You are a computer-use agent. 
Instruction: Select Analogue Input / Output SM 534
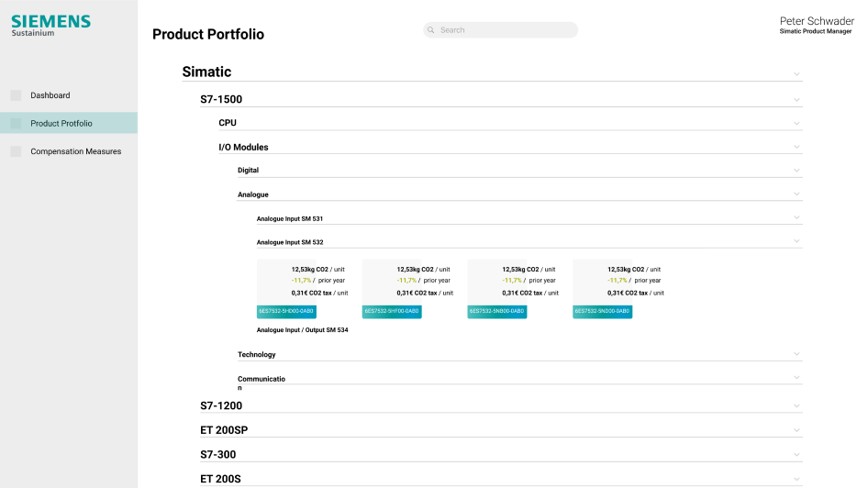pyautogui.click(x=302, y=329)
